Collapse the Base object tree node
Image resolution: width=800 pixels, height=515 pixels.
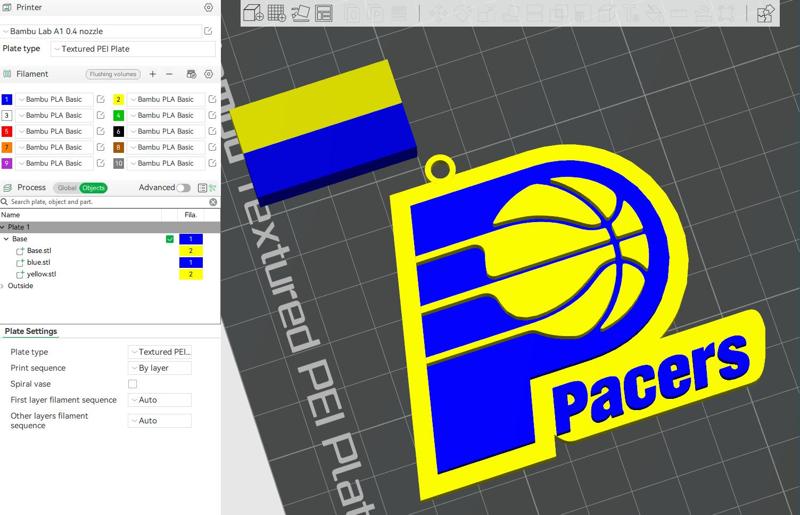[6, 239]
